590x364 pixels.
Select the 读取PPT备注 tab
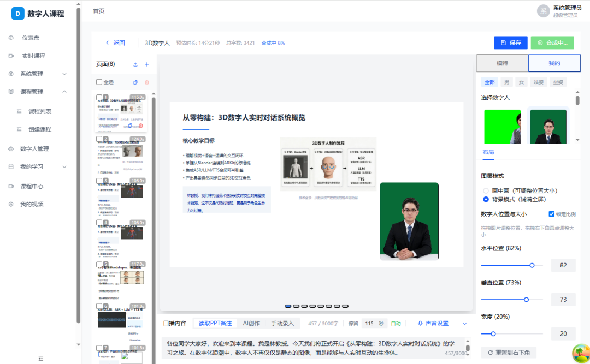pyautogui.click(x=215, y=324)
